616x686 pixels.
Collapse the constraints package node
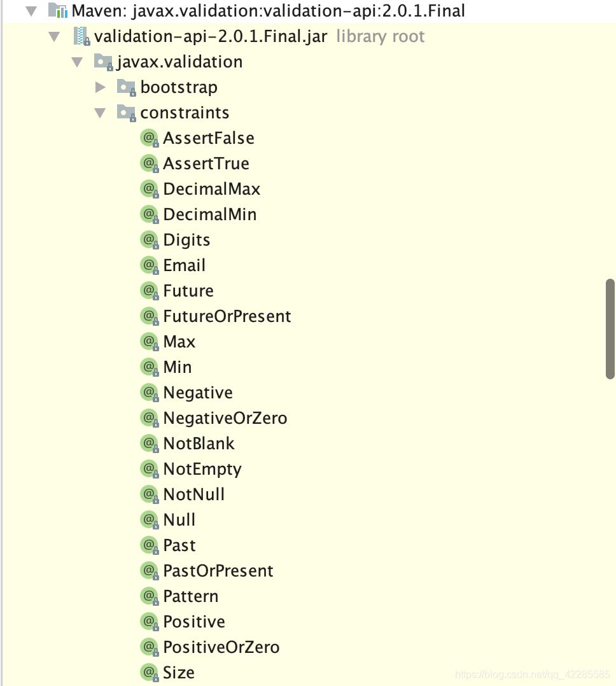(100, 112)
